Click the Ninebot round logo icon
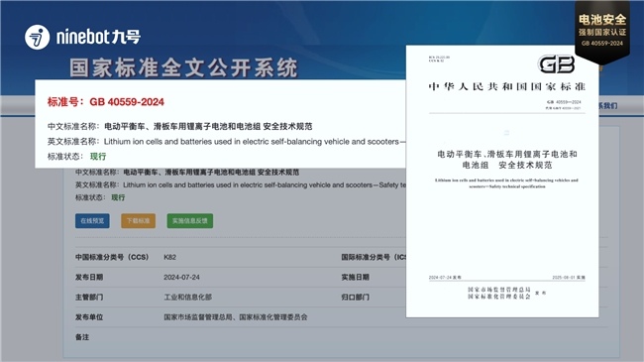Image resolution: width=644 pixels, height=362 pixels. (x=37, y=37)
